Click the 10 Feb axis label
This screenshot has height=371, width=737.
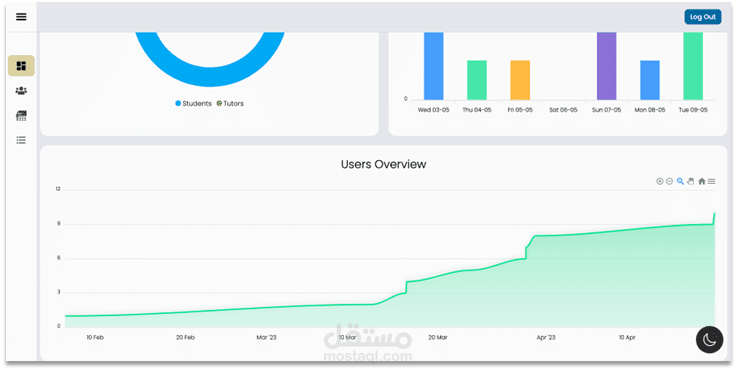[95, 338]
